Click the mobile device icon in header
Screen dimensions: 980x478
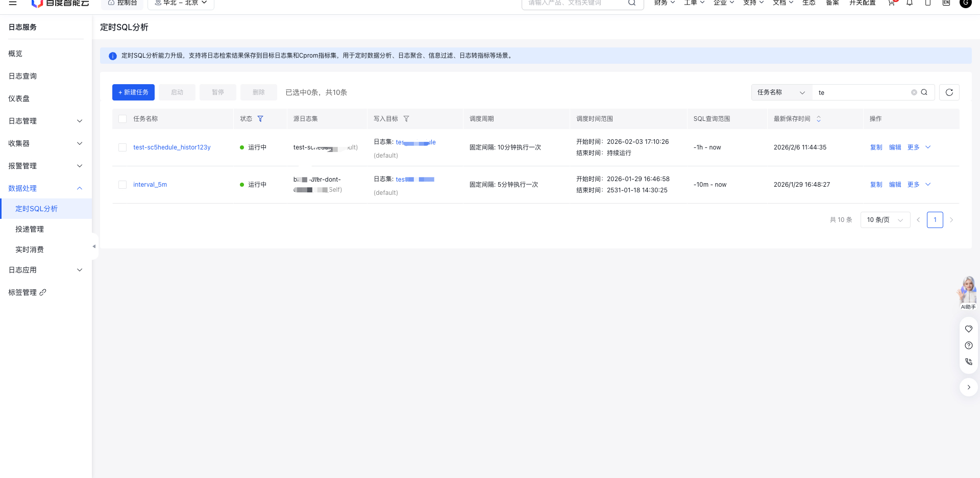tap(928, 3)
